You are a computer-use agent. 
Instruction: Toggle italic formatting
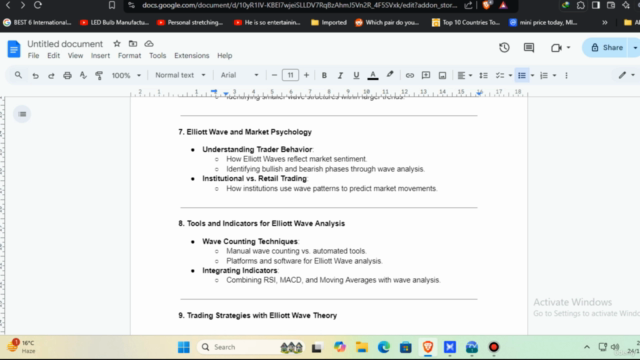tap(340, 76)
